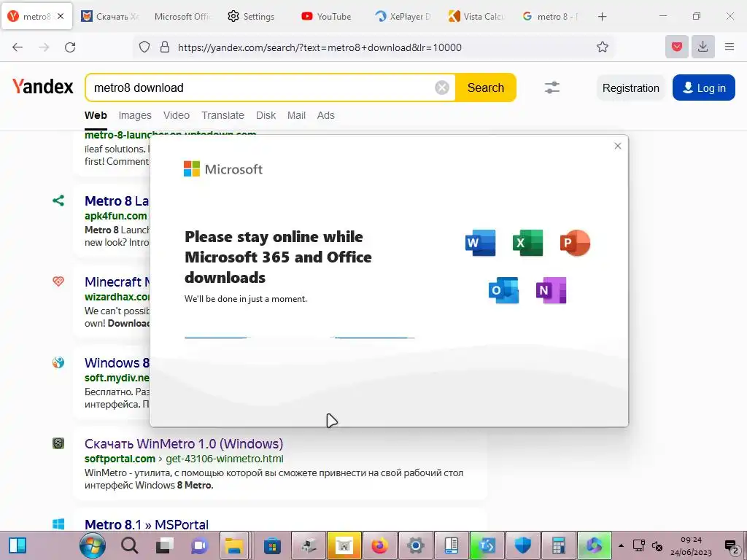
Task: Open Yandex search settings sliders icon
Action: point(551,87)
